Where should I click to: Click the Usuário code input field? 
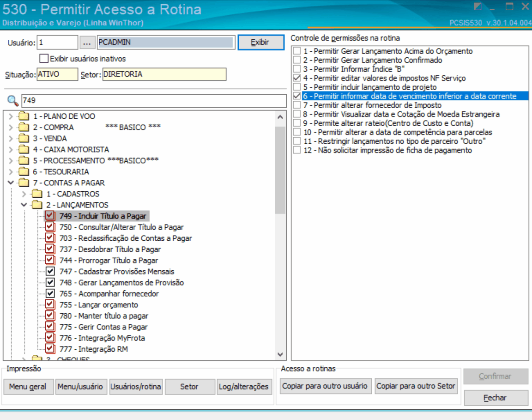point(57,43)
